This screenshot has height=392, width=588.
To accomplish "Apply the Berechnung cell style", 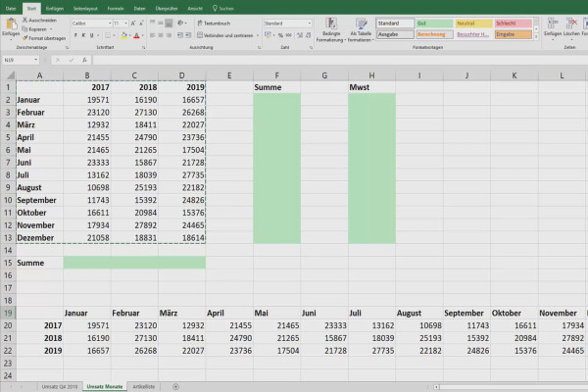I will [x=434, y=34].
